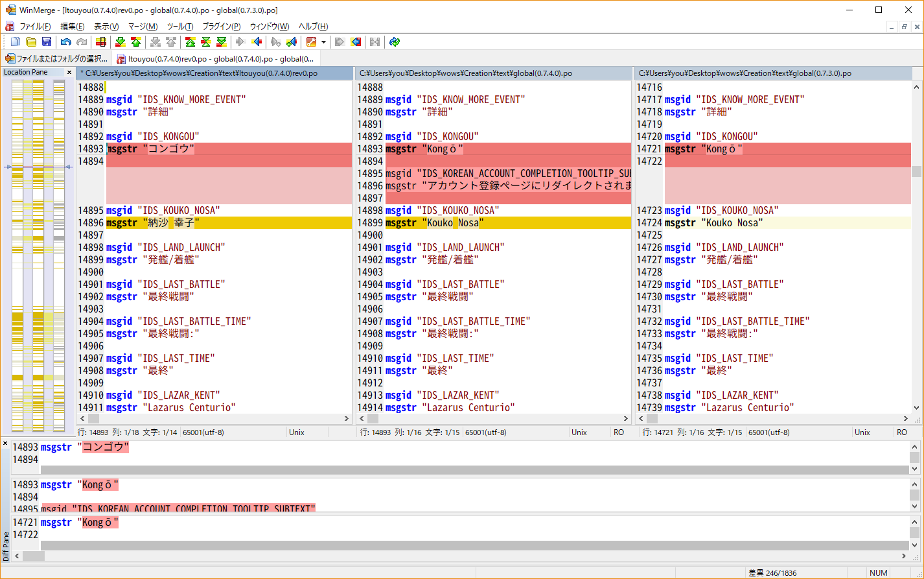Click the middle pane horizontal scrollbar thumb
Viewport: 924px width, 579px height.
373,419
